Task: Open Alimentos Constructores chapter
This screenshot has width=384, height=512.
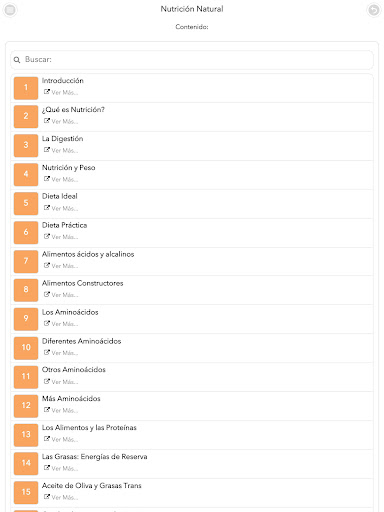Action: point(83,283)
